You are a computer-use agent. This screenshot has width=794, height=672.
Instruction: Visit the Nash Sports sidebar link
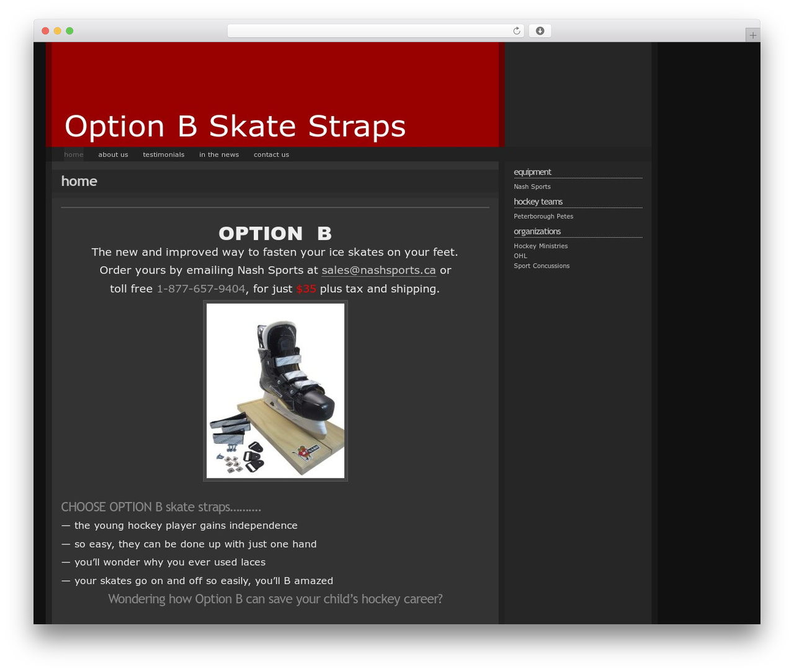coord(532,187)
